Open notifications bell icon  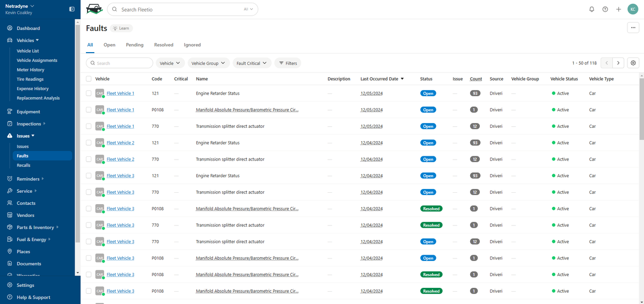(592, 9)
